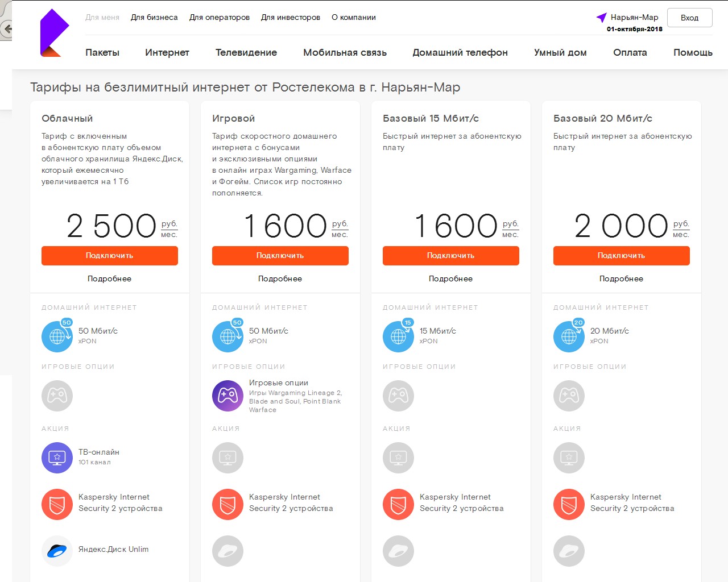Click the grey gamepad icon in Базовый 15 card
This screenshot has height=582, width=728.
(398, 396)
